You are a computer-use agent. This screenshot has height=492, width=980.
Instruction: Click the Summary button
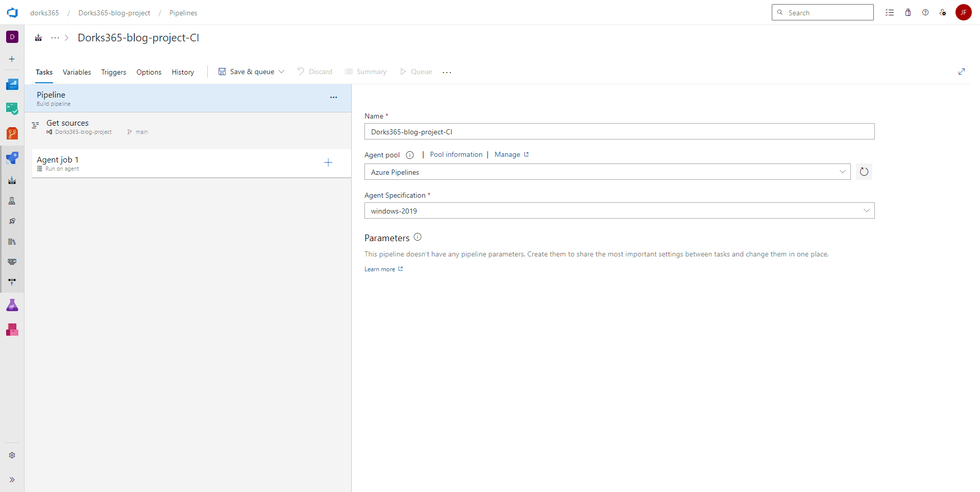coord(366,72)
